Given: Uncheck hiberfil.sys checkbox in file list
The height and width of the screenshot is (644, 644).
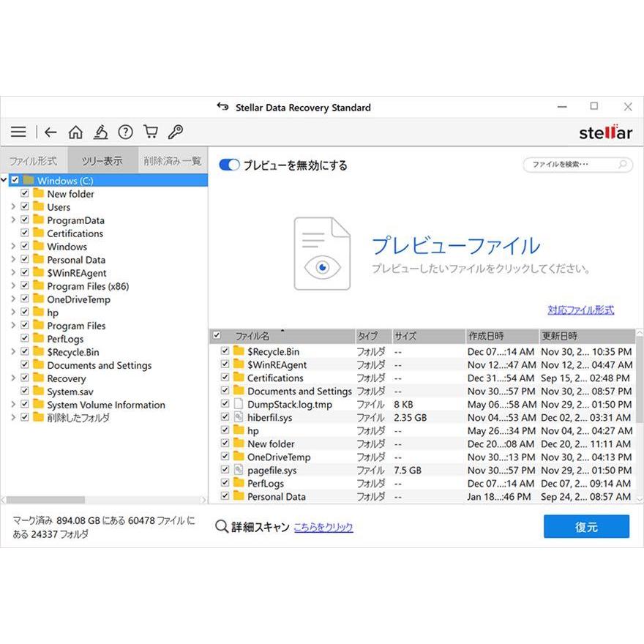Looking at the screenshot, I should pyautogui.click(x=225, y=418).
